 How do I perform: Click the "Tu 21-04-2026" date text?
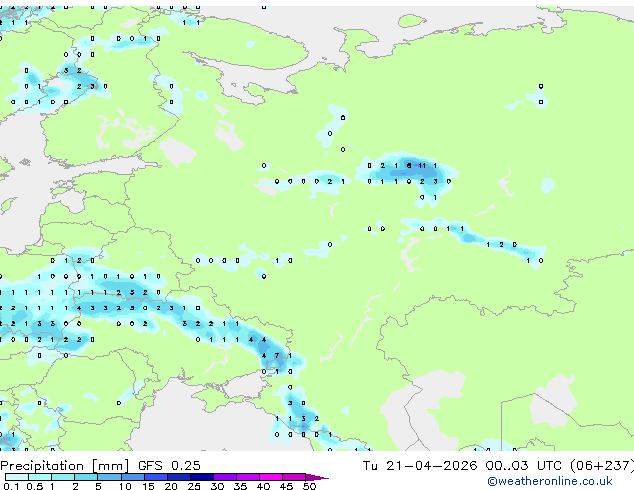pos(420,466)
